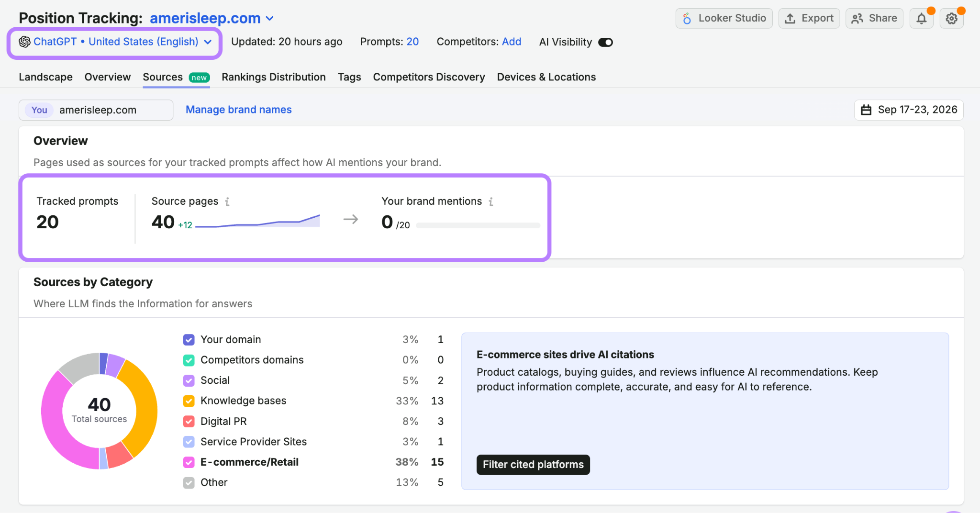This screenshot has width=980, height=513.
Task: Click Share button
Action: point(874,18)
